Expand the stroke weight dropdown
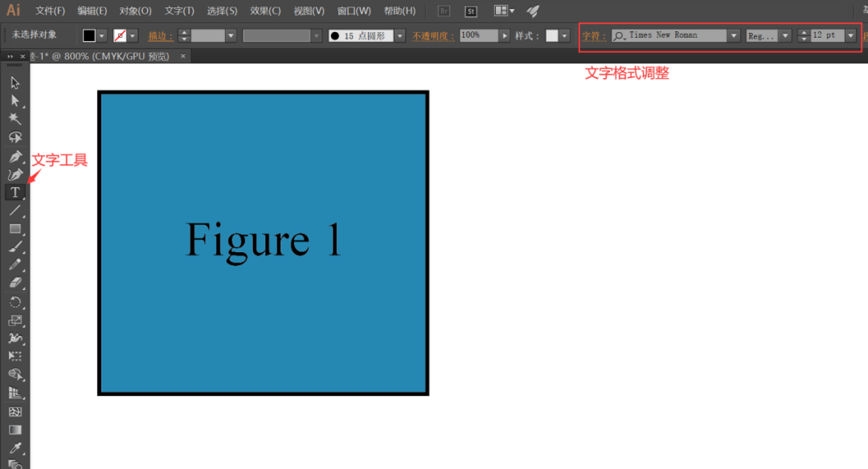 click(231, 36)
